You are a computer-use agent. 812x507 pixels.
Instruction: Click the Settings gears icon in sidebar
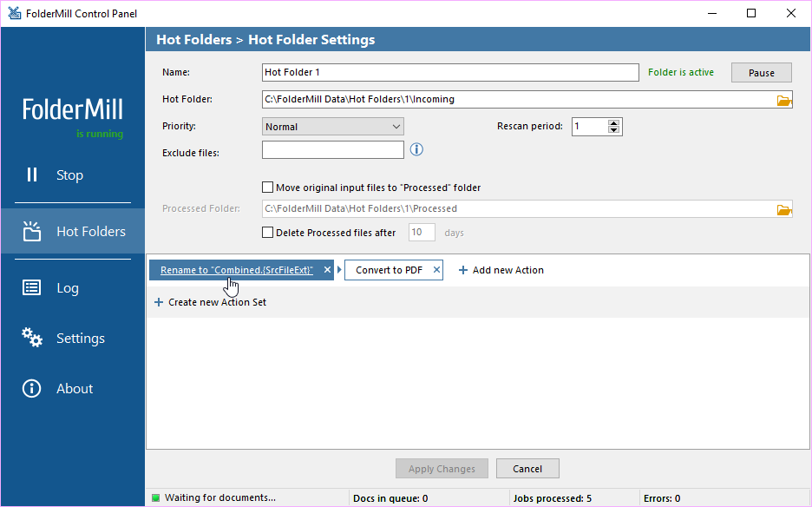(x=31, y=338)
